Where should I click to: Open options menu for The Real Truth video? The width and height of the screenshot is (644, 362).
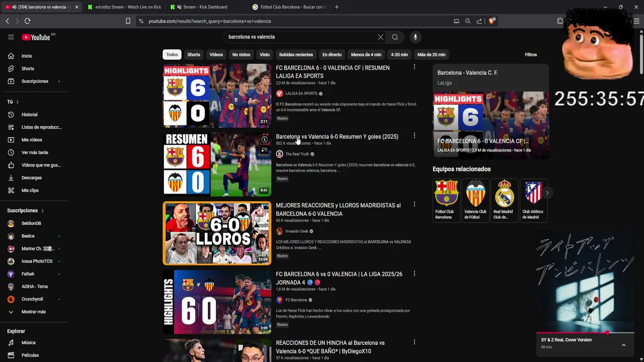click(x=414, y=136)
